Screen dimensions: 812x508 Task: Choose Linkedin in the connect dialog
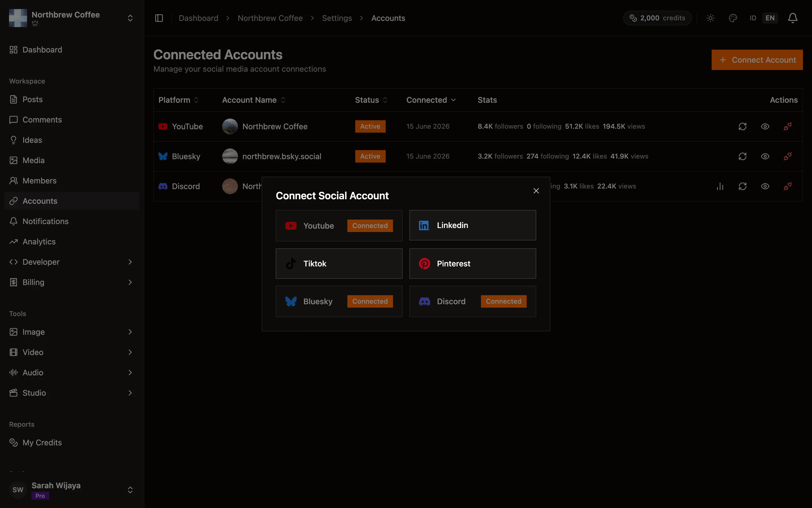[473, 225]
